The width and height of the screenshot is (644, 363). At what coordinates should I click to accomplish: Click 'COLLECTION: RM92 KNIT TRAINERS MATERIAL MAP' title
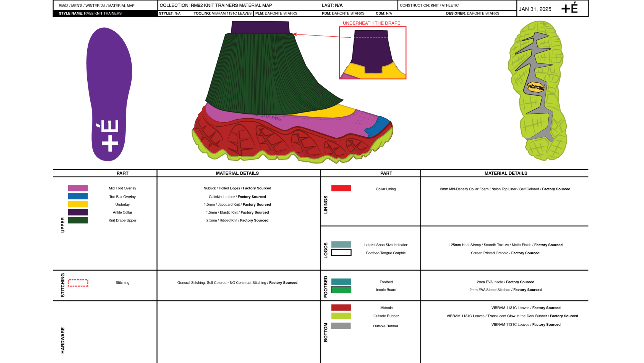click(216, 5)
